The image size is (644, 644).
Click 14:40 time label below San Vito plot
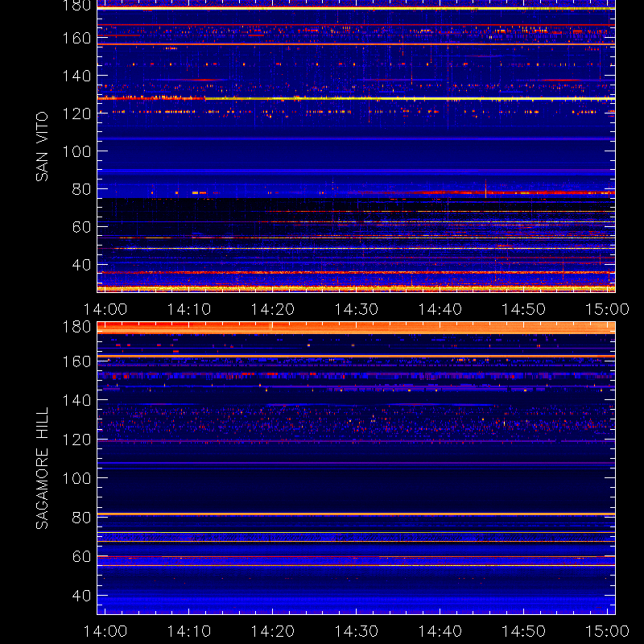440,309
